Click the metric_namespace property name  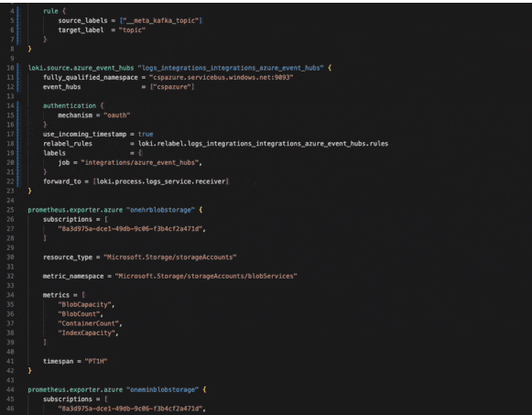point(73,277)
